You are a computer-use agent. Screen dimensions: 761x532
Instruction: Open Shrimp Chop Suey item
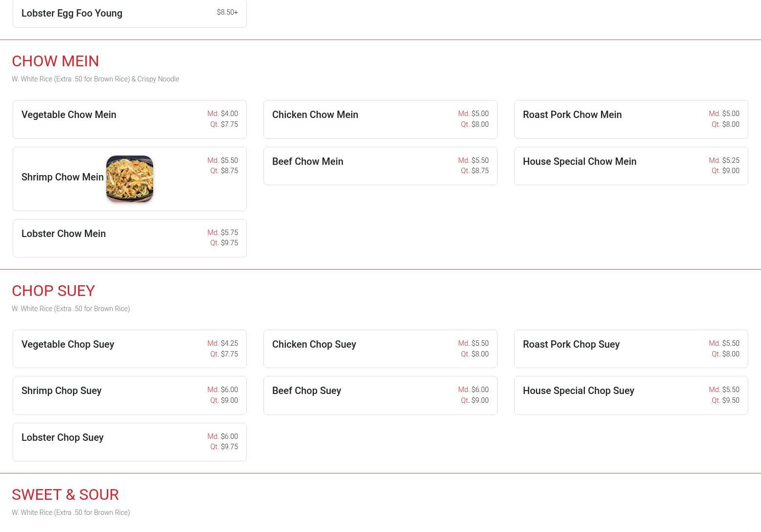click(x=61, y=391)
